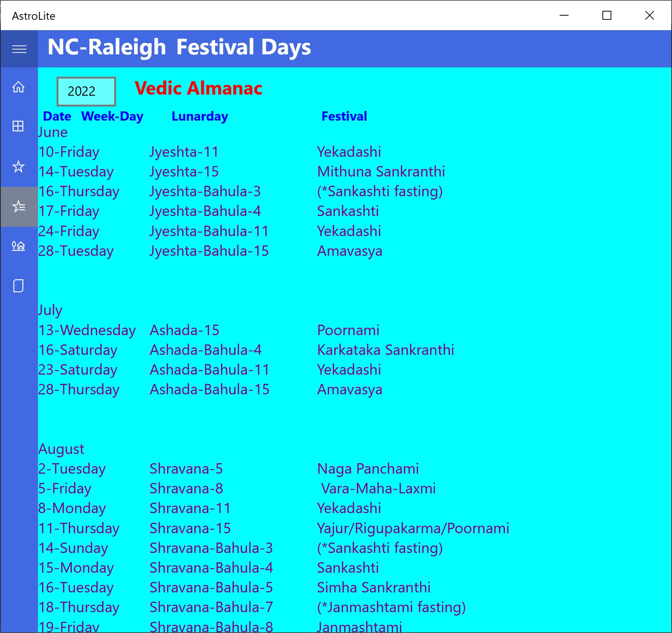The image size is (672, 633).
Task: Click Shravana-5 lunarday text
Action: click(x=186, y=469)
